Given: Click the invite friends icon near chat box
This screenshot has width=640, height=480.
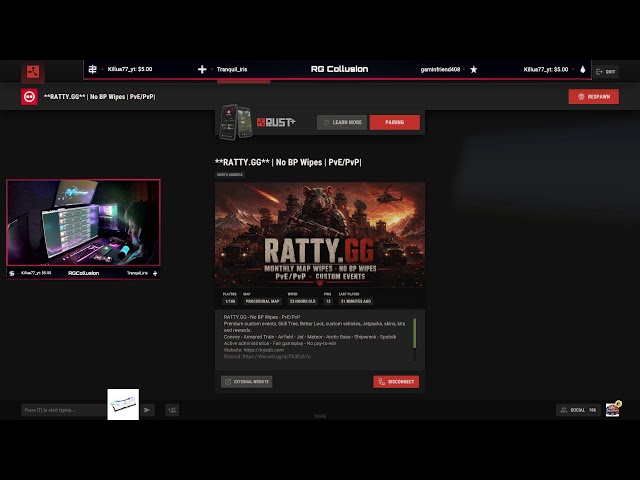Looking at the screenshot, I should (172, 410).
